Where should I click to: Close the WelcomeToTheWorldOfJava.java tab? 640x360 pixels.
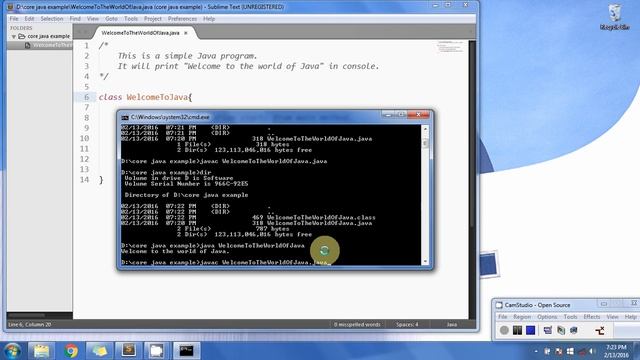point(186,33)
